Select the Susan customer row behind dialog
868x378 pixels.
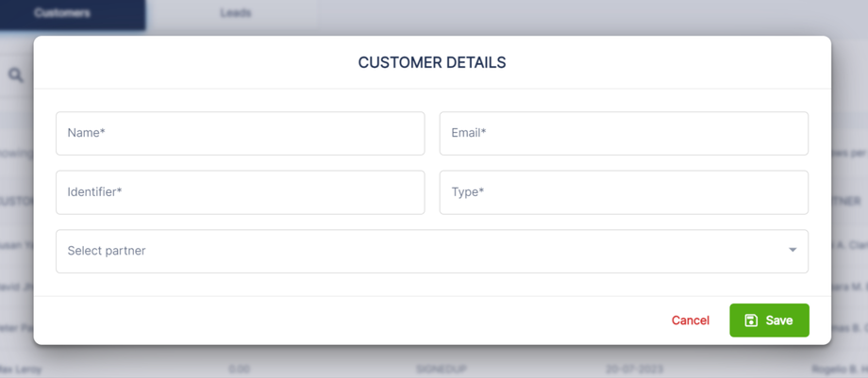pos(16,245)
